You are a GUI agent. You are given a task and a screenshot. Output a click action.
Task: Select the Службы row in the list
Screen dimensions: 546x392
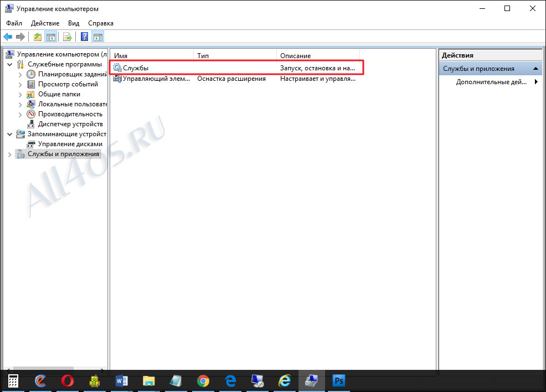[236, 68]
